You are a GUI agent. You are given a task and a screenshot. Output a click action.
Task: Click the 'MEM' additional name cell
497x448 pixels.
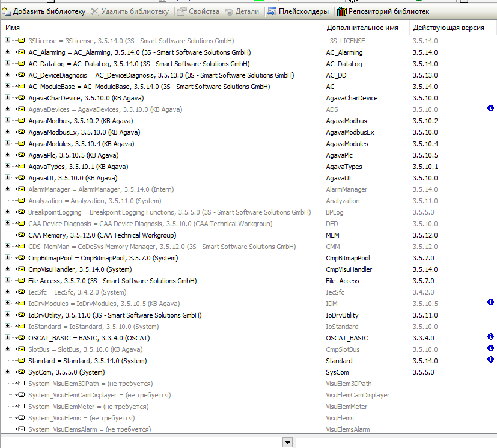[x=332, y=235]
